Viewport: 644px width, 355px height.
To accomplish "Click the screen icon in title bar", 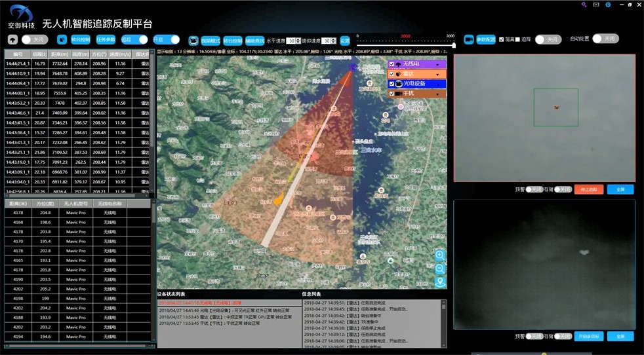I will pos(596,5).
